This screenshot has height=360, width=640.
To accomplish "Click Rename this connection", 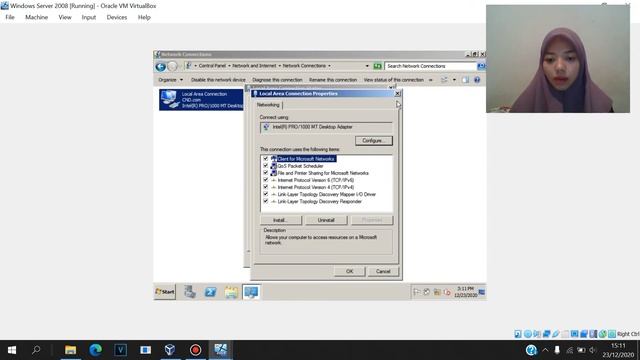I will (x=333, y=80).
